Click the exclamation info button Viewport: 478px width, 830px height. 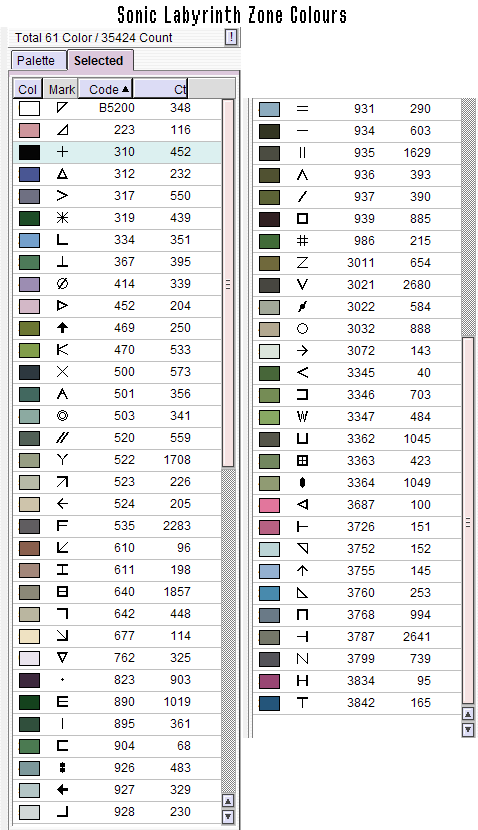pyautogui.click(x=231, y=37)
